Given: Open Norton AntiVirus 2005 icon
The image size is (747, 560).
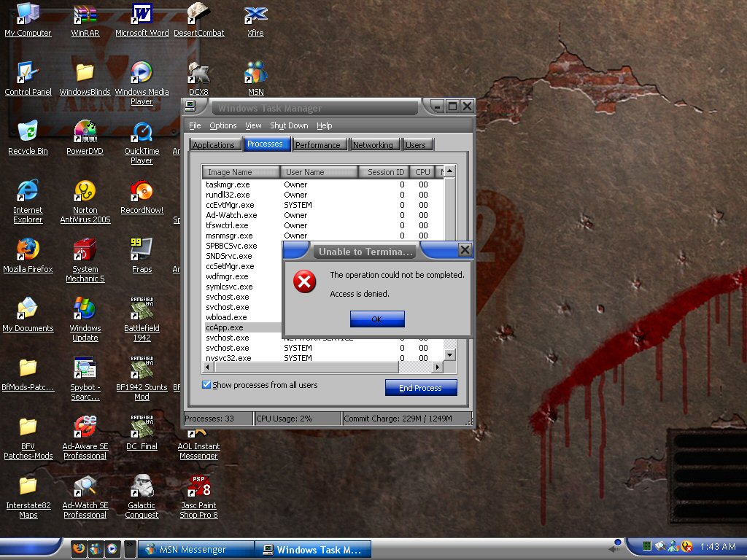Looking at the screenshot, I should click(x=85, y=201).
